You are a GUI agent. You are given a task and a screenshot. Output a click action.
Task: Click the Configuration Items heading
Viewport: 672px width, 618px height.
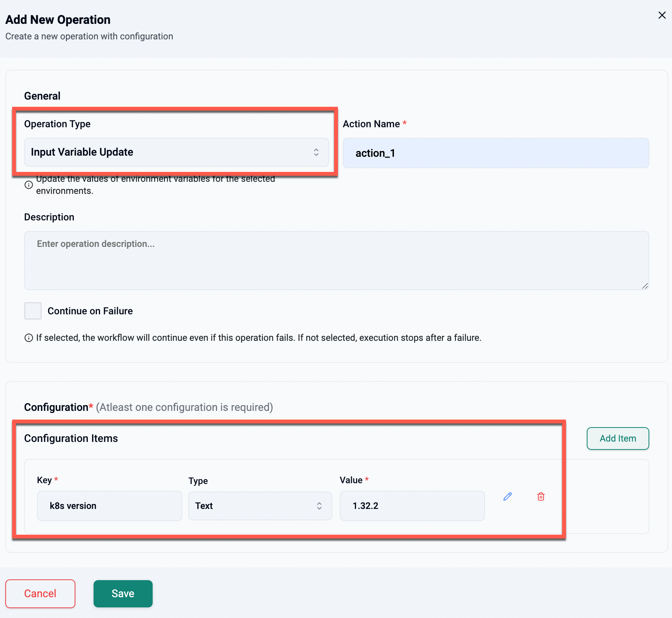(71, 438)
